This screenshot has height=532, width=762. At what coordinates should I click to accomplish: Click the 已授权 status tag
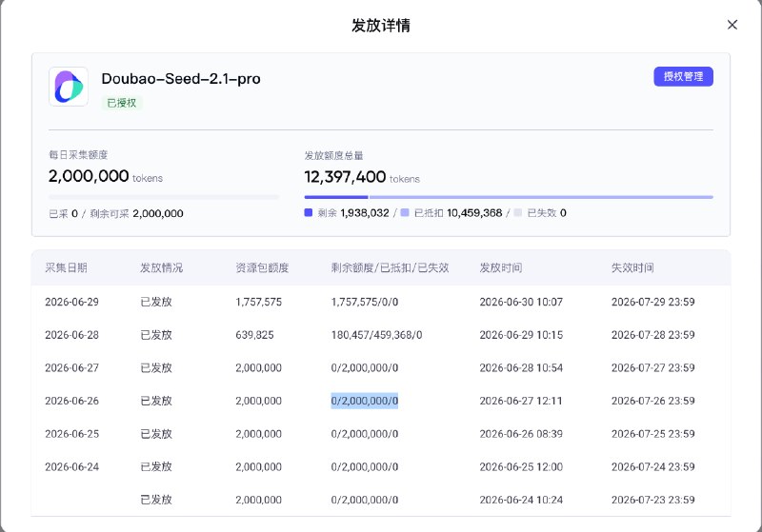pos(122,103)
